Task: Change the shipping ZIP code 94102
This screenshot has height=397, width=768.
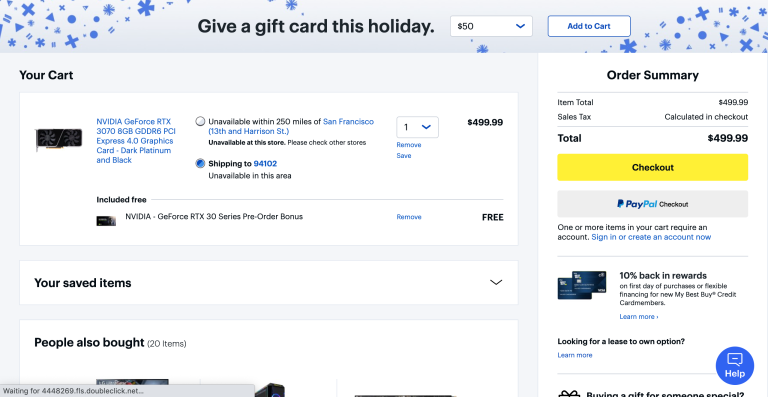Action: pos(265,163)
